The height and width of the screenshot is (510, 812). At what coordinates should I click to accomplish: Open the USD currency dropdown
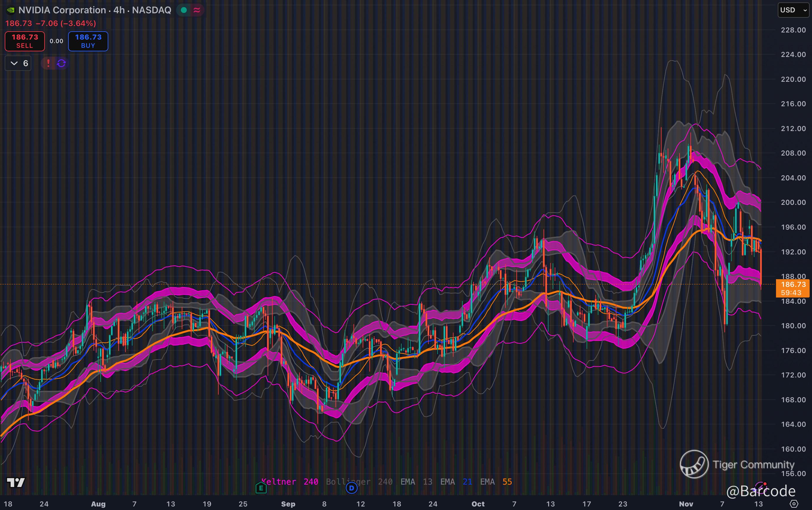[x=793, y=10]
